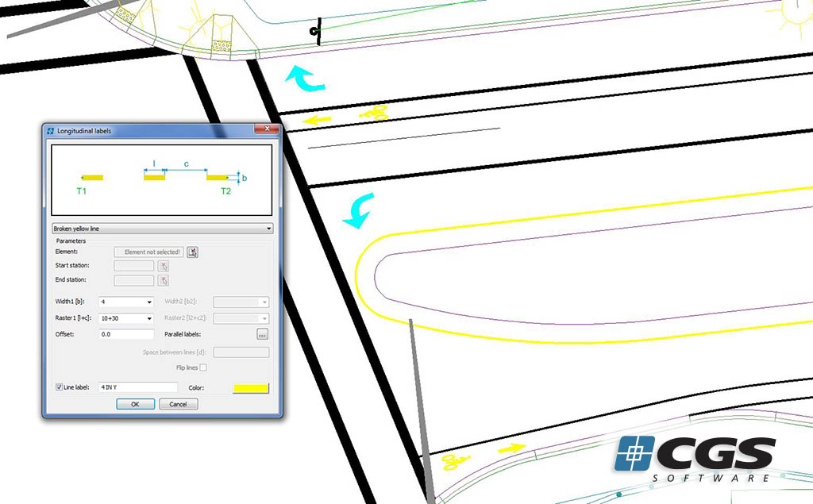Click the End station picker icon
Image resolution: width=813 pixels, height=504 pixels.
tap(164, 280)
